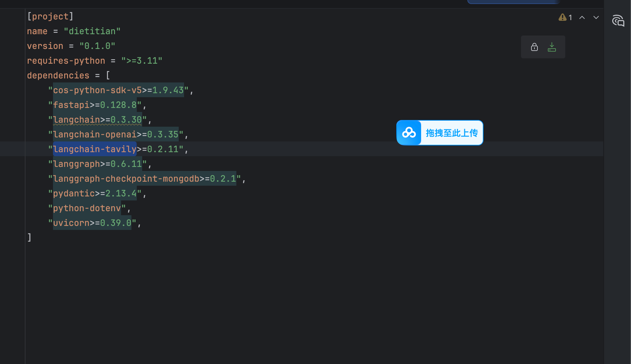Click the [project] table header

(50, 16)
